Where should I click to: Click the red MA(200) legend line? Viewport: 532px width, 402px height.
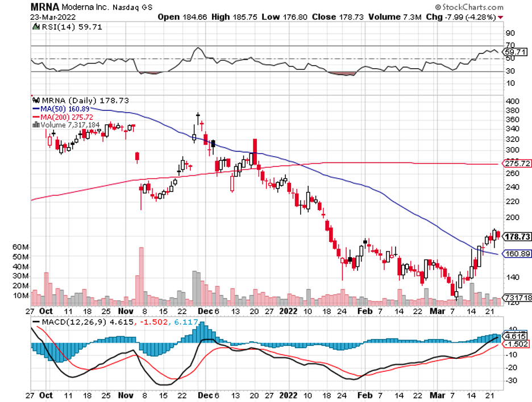pos(36,116)
